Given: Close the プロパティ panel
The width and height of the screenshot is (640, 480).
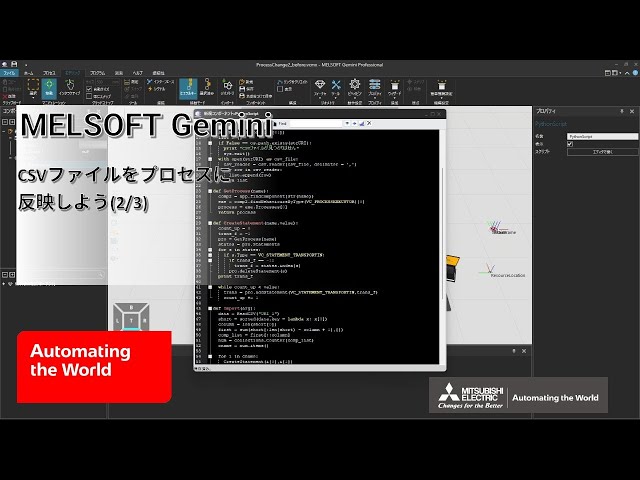Looking at the screenshot, I should [632, 111].
